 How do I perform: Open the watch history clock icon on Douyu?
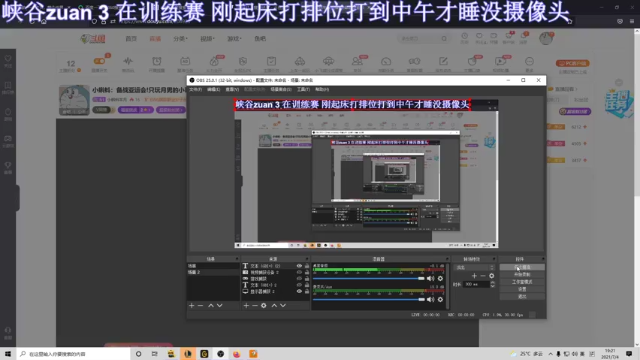[x=464, y=36]
